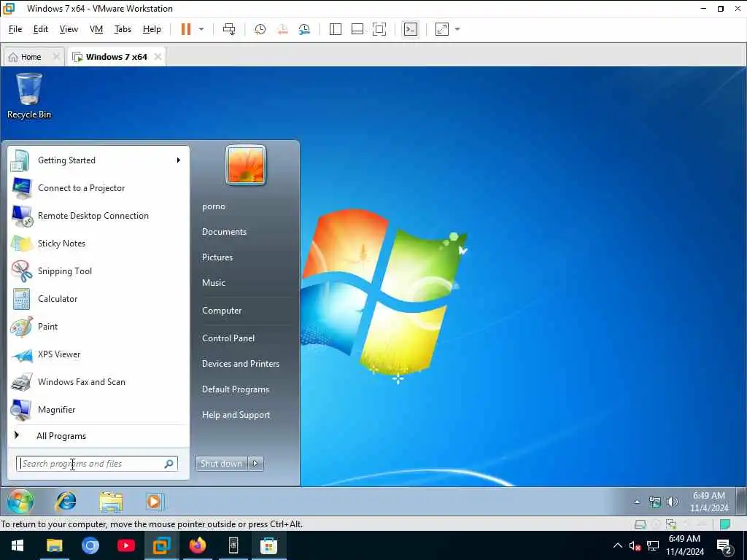Open the host Windows Start button
Viewport: 747px width, 560px height.
pyautogui.click(x=18, y=545)
